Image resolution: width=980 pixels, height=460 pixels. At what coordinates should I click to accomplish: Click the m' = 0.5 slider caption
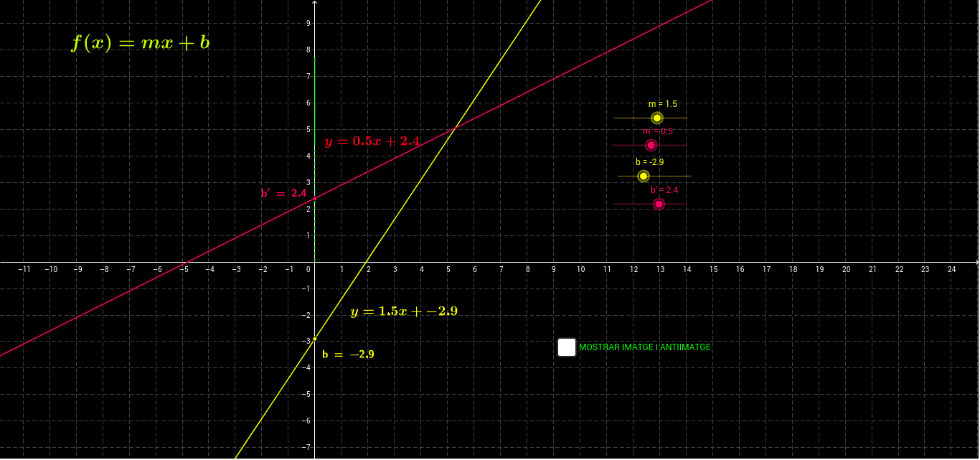coord(658,131)
